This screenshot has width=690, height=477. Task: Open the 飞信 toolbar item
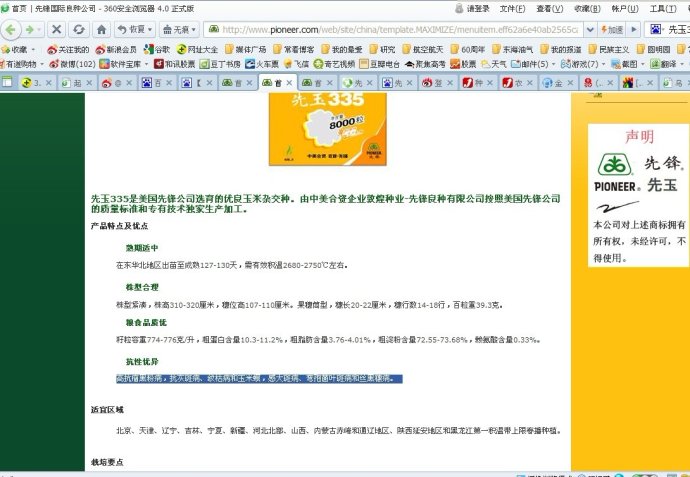click(296, 64)
